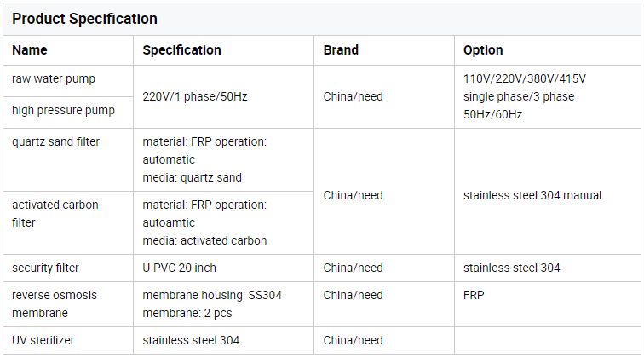This screenshot has height=358, width=644.
Task: Select the UV sterilizer name cell
Action: pos(43,341)
